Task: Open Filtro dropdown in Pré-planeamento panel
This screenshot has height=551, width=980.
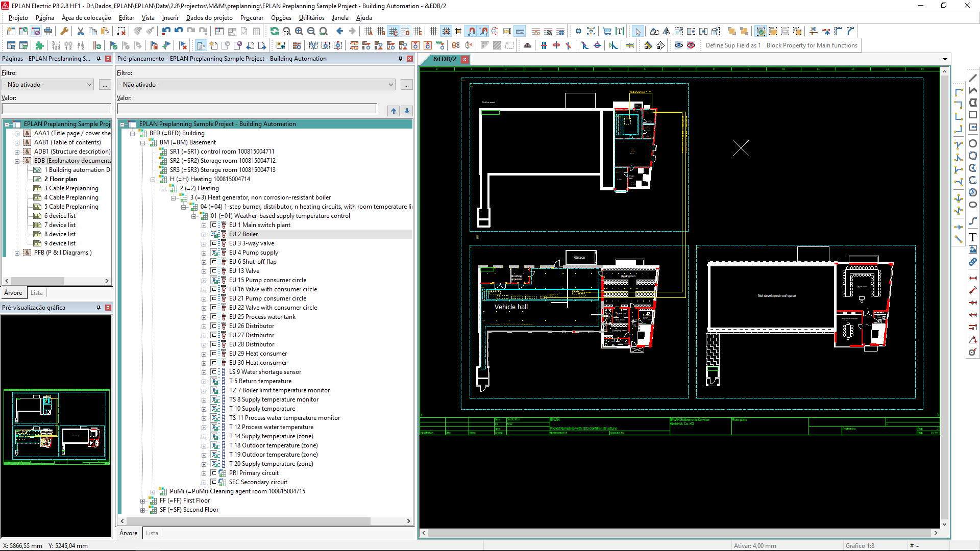Action: [x=256, y=85]
